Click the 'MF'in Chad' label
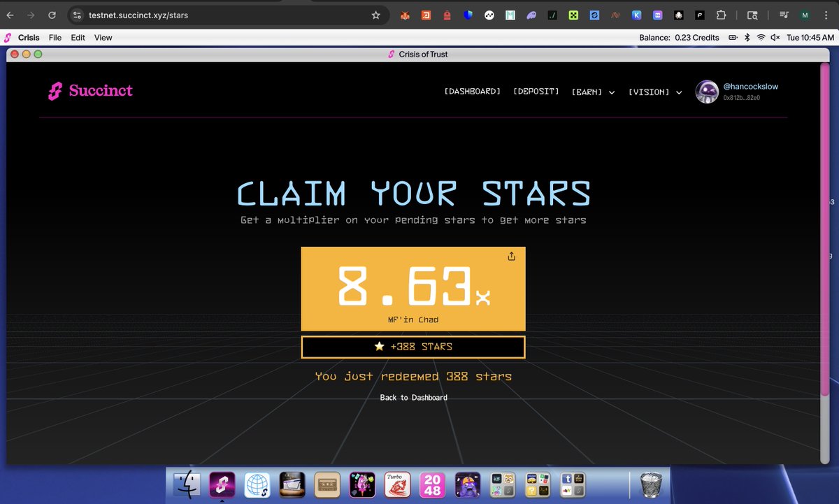 pos(413,320)
